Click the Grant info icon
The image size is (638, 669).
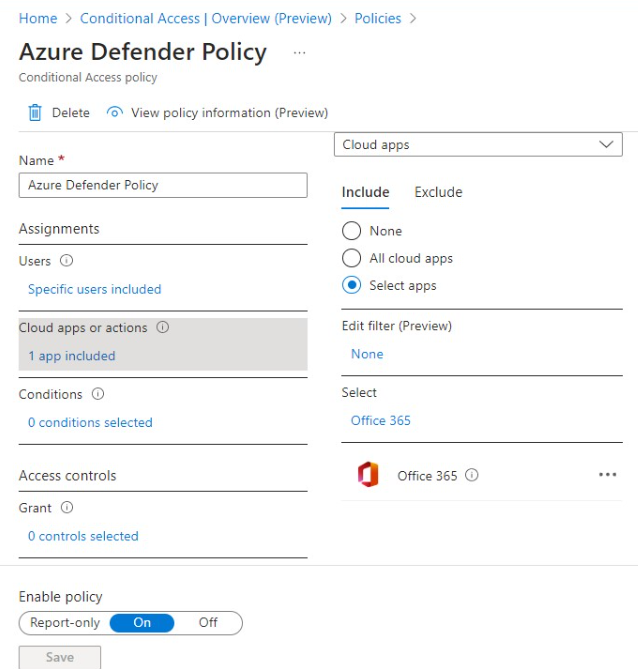pyautogui.click(x=67, y=507)
